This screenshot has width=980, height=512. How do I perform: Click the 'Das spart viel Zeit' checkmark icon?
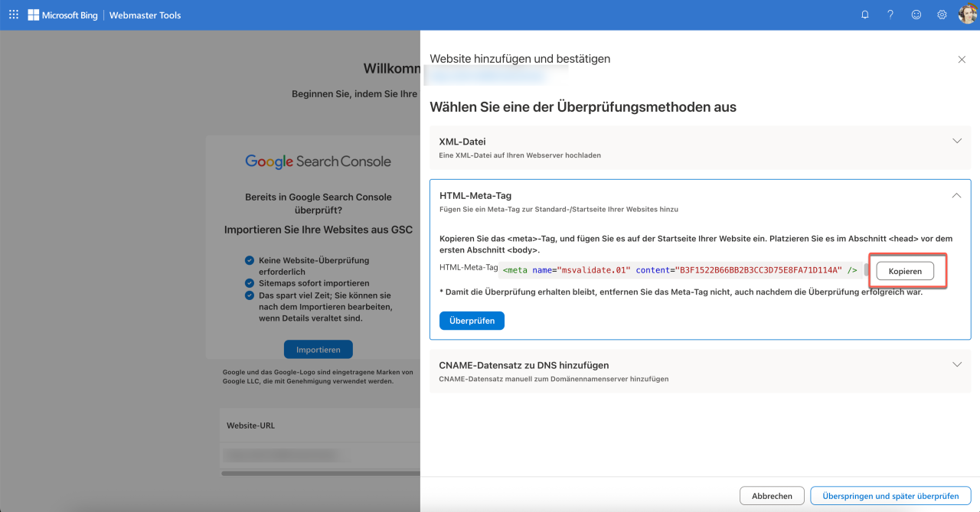click(250, 295)
